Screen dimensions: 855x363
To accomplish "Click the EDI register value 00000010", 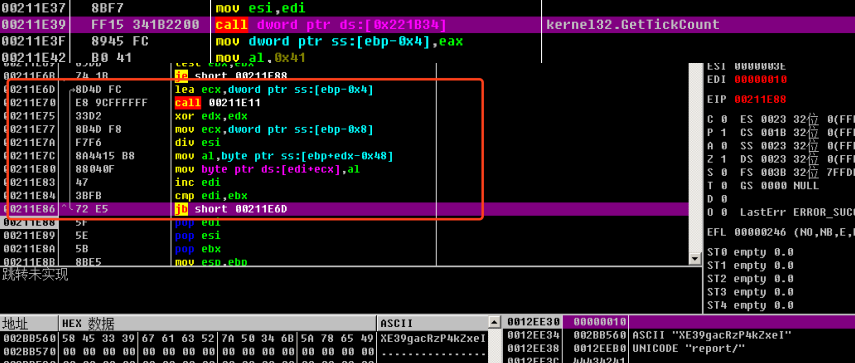I will click(x=760, y=80).
